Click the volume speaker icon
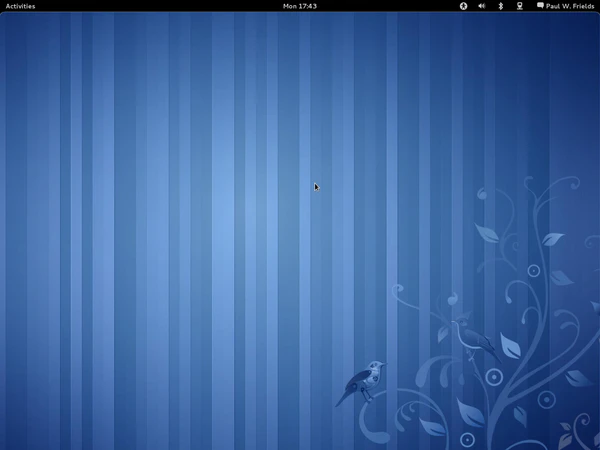 [x=481, y=6]
